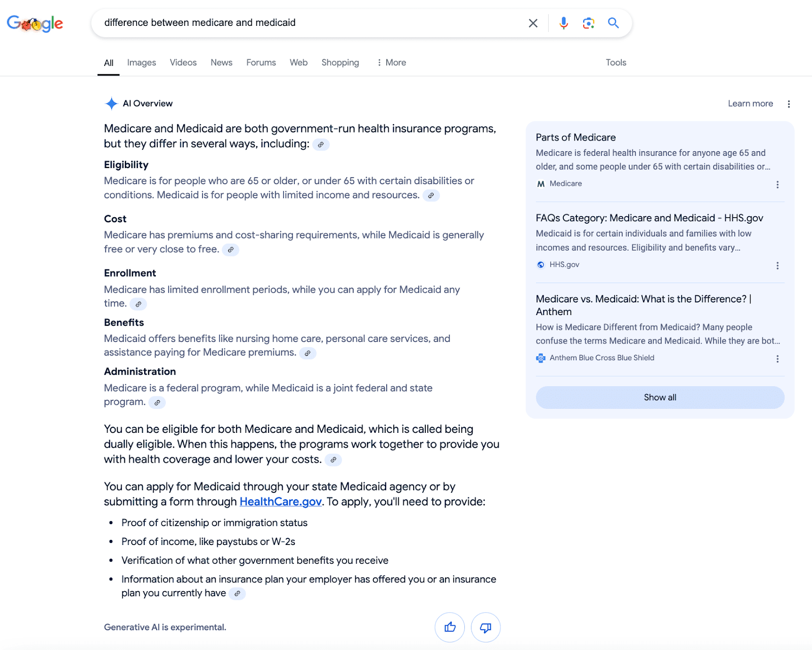Select the All results tab
Screen dimensions: 812x650
click(x=109, y=63)
